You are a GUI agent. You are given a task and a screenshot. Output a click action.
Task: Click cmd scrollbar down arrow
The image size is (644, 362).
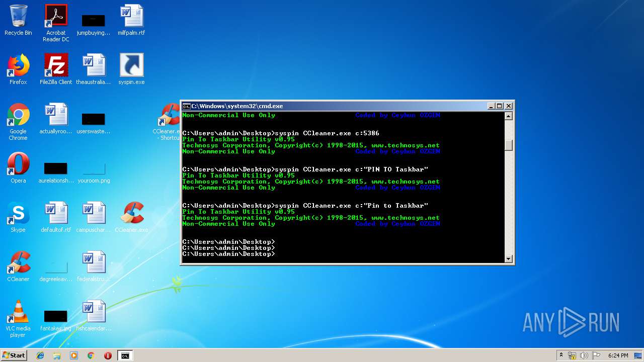pyautogui.click(x=509, y=259)
